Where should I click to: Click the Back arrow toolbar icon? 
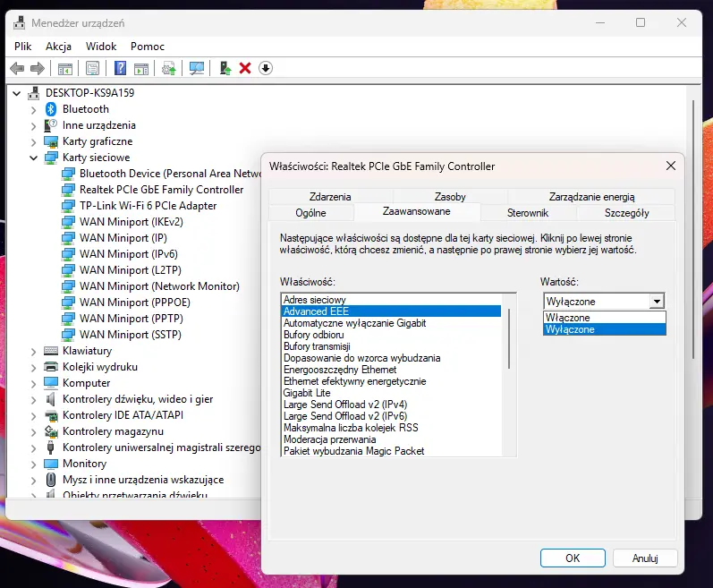tap(17, 69)
